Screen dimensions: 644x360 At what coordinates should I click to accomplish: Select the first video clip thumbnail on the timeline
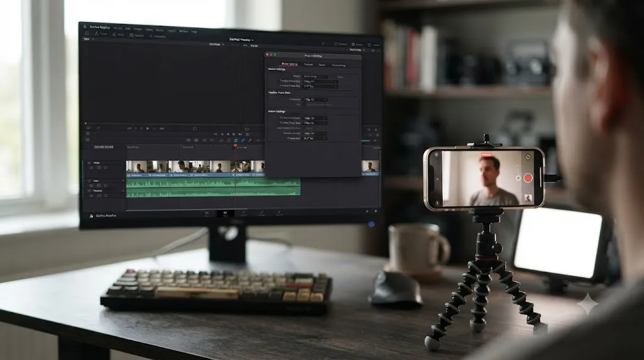click(136, 166)
